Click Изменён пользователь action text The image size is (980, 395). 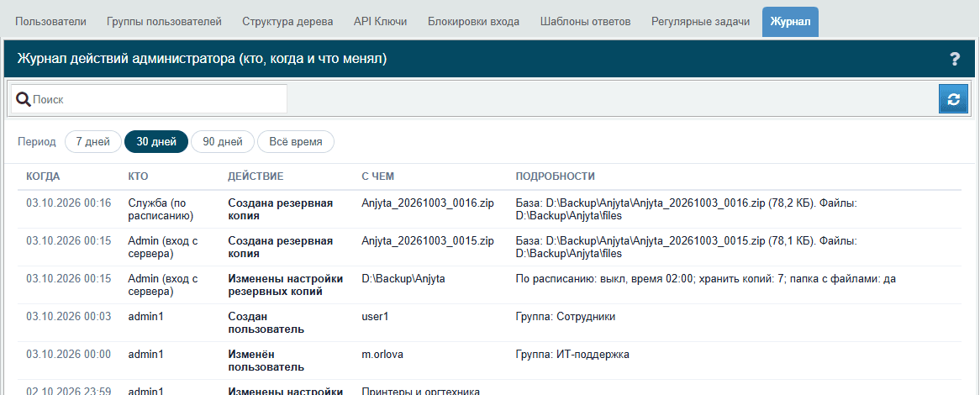click(x=266, y=361)
